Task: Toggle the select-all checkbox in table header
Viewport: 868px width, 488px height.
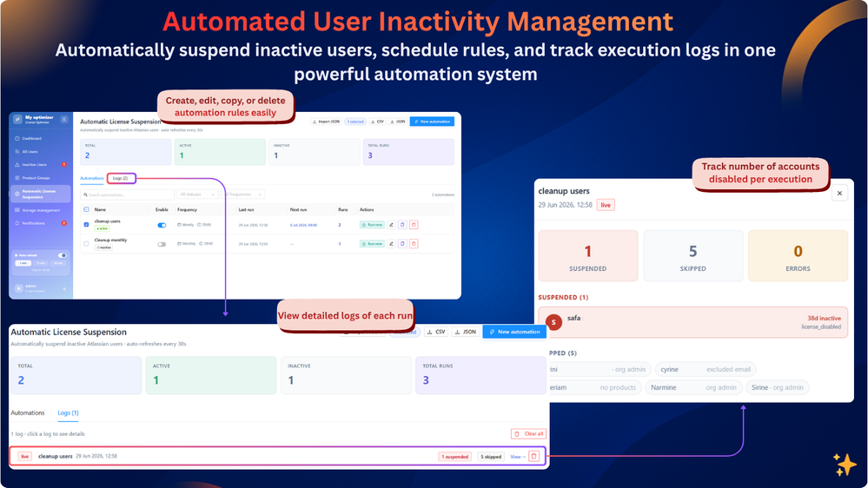Action: click(x=86, y=209)
